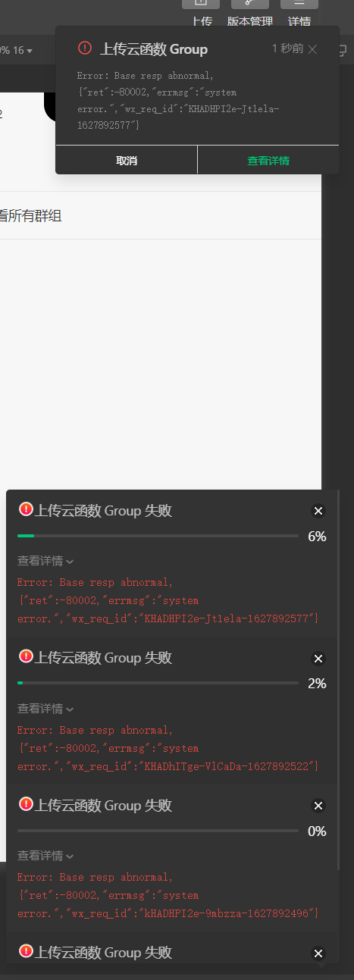Click 取消 in the error dialog
Screen dimensions: 354x980
tap(127, 161)
